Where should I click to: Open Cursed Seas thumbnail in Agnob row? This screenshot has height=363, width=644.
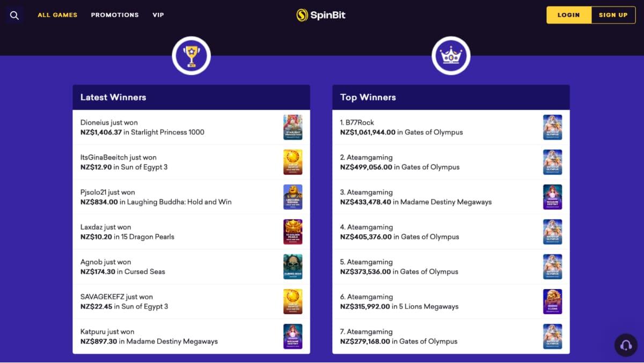pos(293,266)
